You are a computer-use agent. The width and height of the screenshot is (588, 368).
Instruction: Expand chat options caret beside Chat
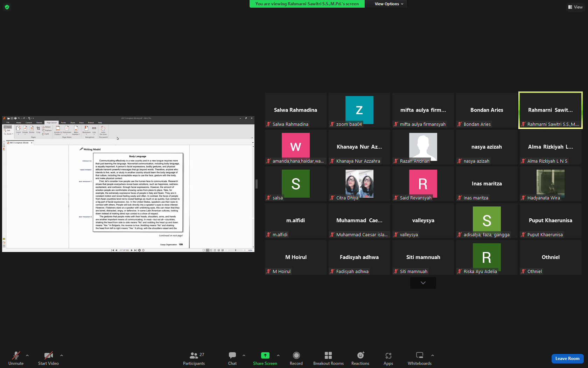[x=244, y=355]
